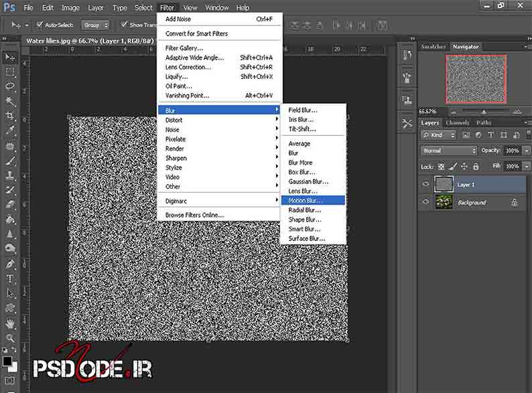Lock all layer attributes icon
Screen dimensions: 532x393
(476, 166)
